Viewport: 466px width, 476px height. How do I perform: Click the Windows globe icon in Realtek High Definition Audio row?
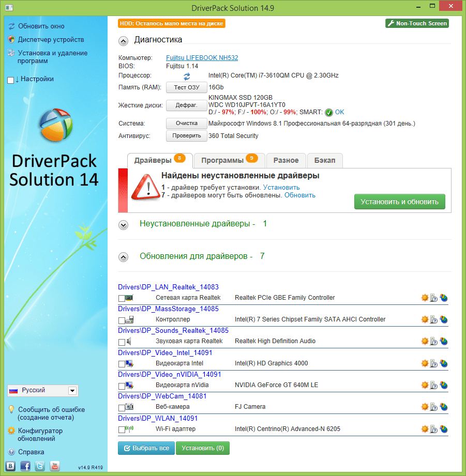[444, 341]
